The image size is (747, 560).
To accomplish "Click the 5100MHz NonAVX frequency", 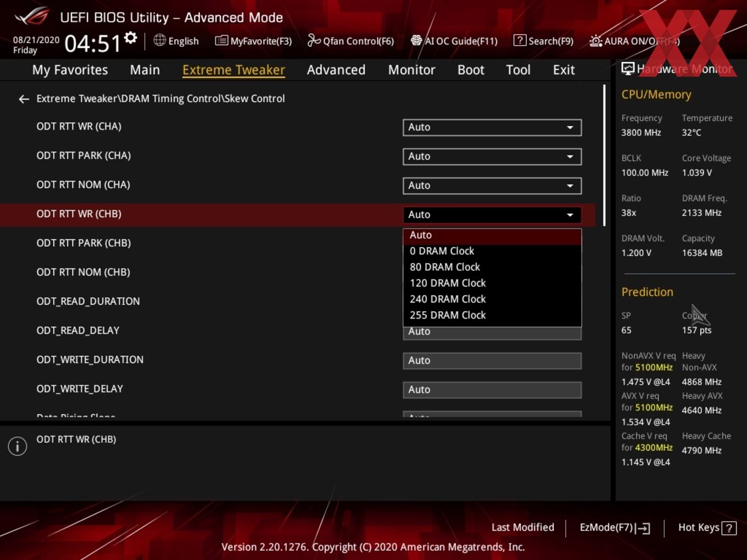I will 654,367.
